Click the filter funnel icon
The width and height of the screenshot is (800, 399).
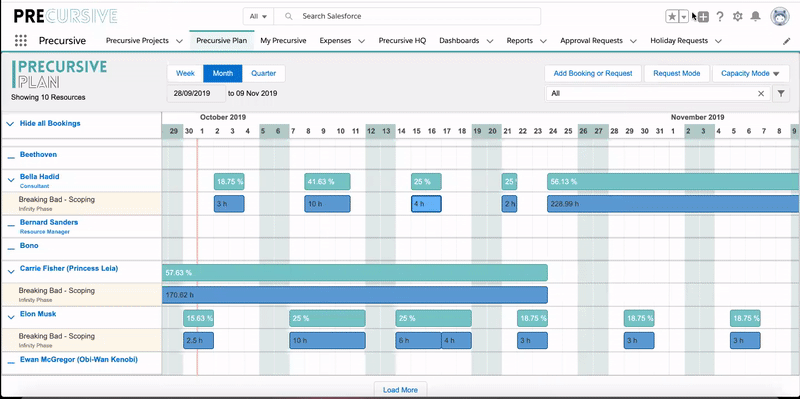point(781,94)
